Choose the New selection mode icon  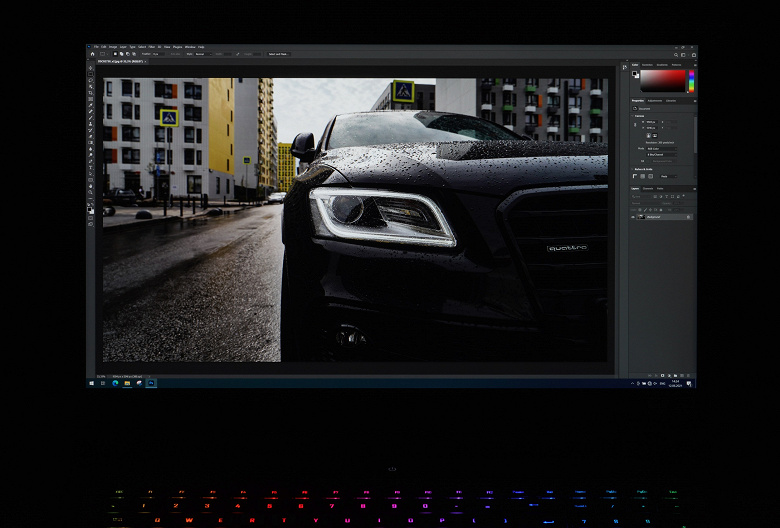115,54
